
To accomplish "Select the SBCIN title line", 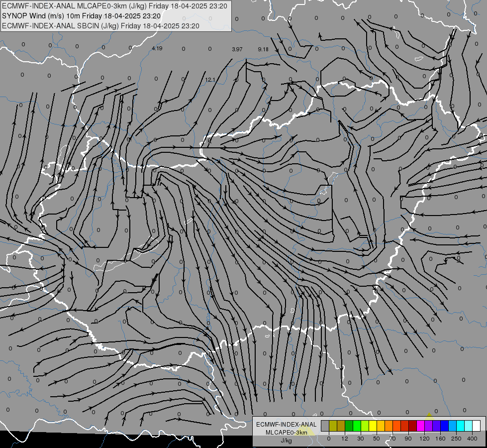I will pos(100,26).
